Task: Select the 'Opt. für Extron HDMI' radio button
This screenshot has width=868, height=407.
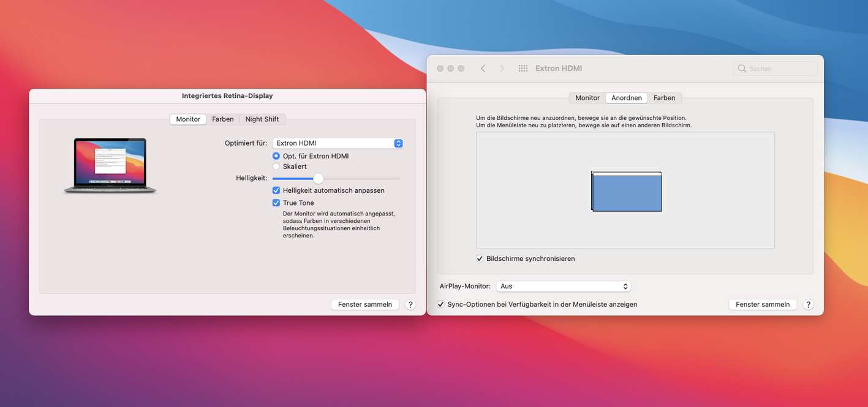Action: (276, 156)
